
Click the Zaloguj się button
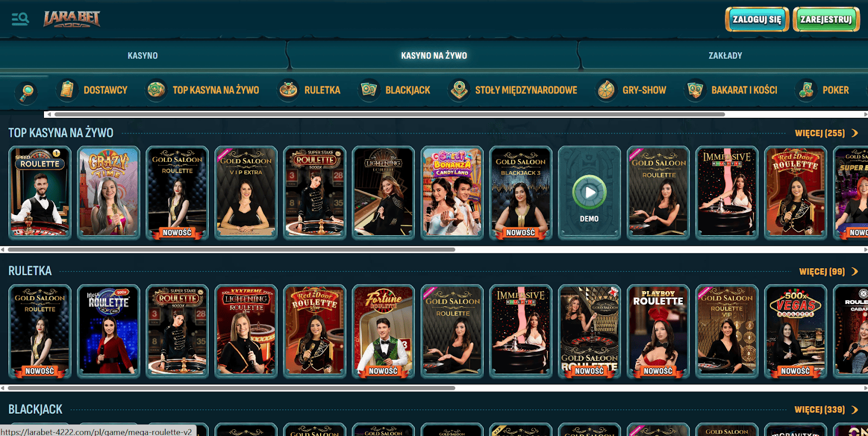coord(757,20)
